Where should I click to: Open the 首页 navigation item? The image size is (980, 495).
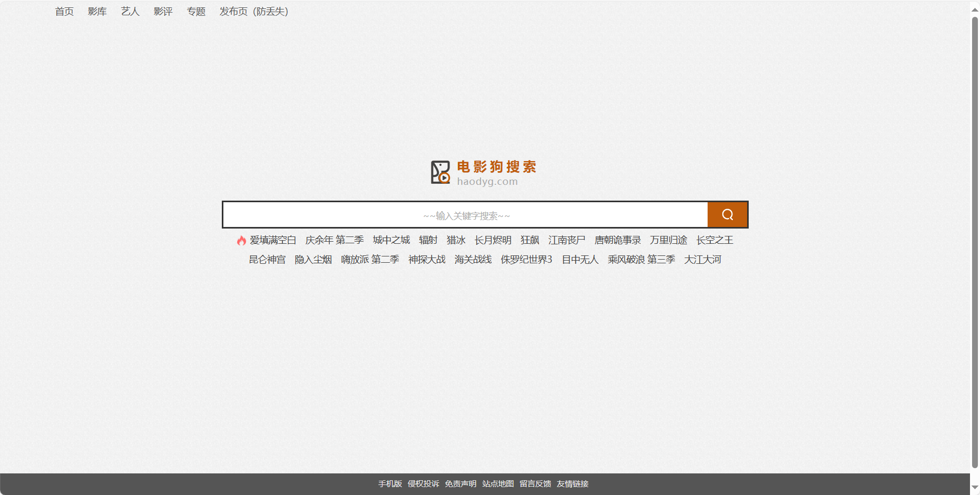coord(64,12)
